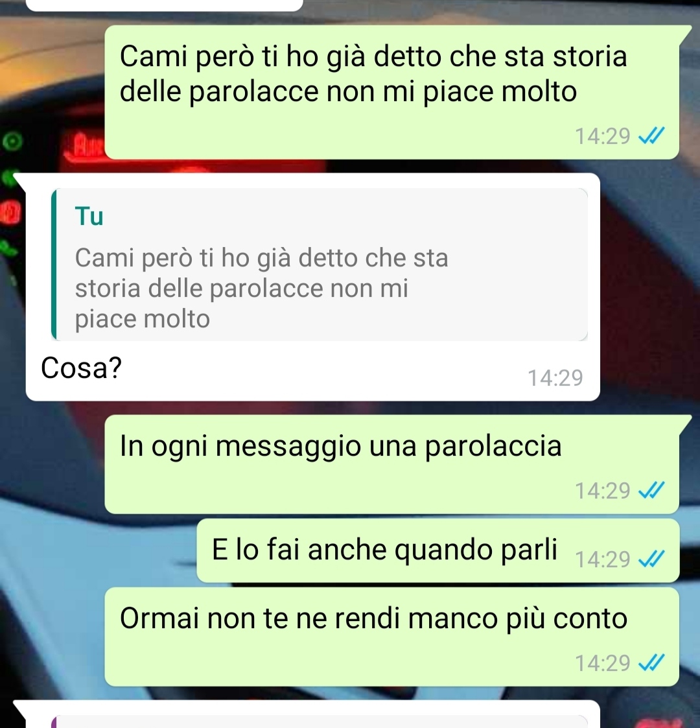Image resolution: width=700 pixels, height=728 pixels.
Task: Tap read receipt ticks on 'In ogni messaggio' bubble
Action: [x=652, y=490]
